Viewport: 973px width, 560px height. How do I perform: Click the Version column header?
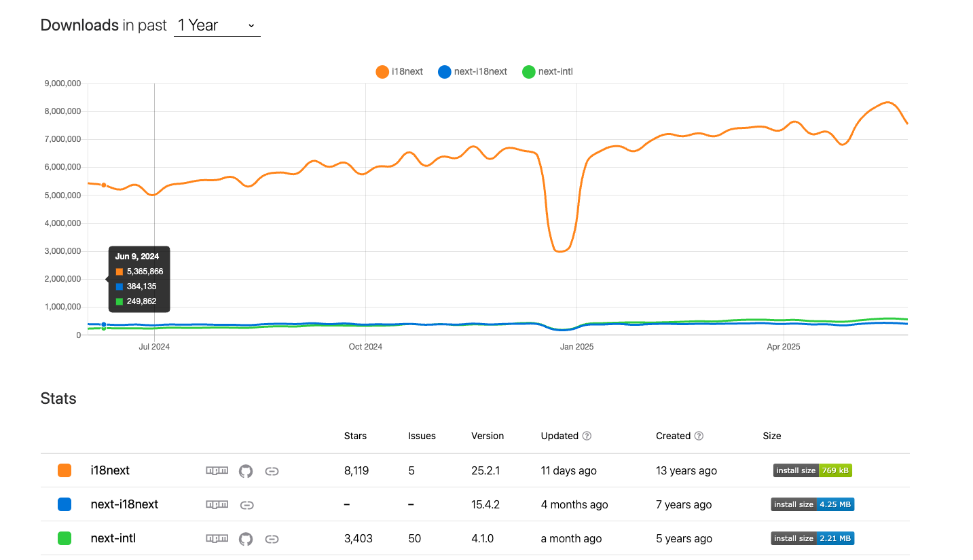click(488, 436)
